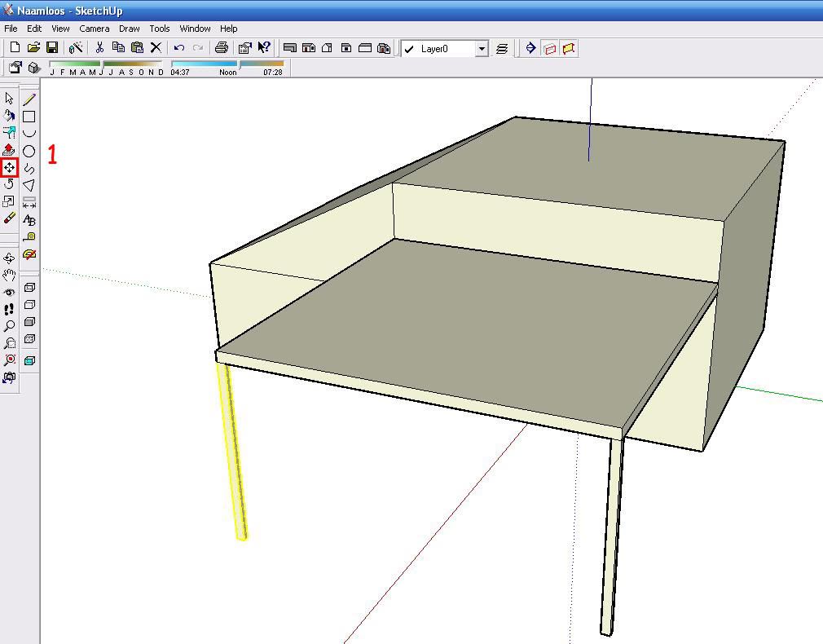Pick the Tape Measure tool

click(29, 237)
